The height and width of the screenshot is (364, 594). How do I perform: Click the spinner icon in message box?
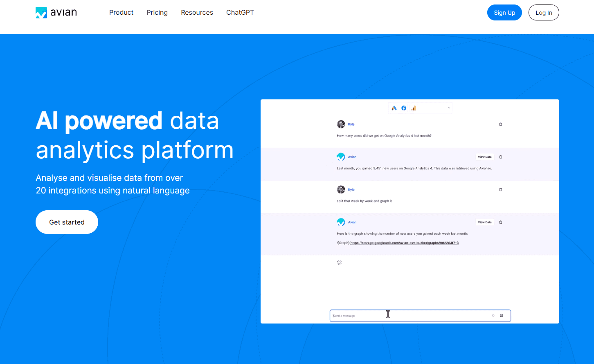click(493, 316)
